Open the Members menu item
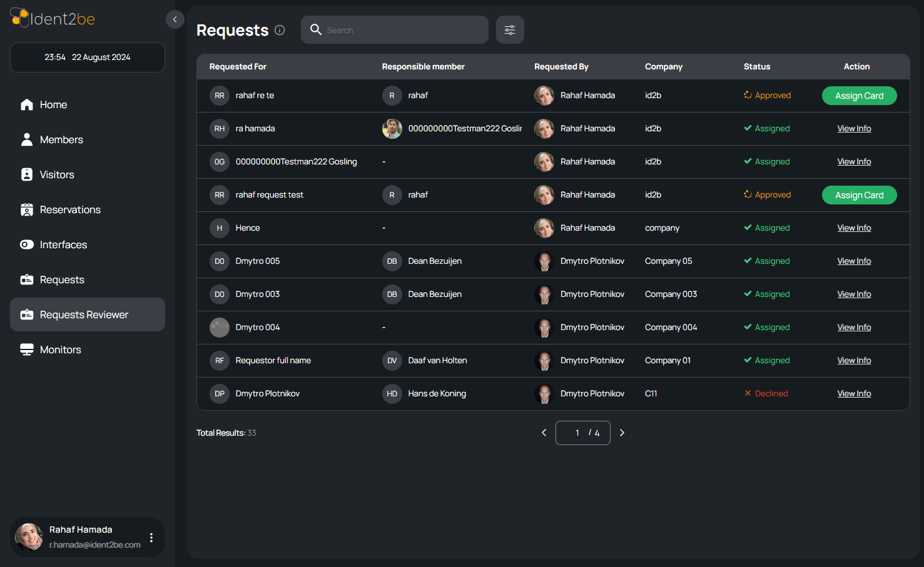Image resolution: width=924 pixels, height=567 pixels. point(88,139)
